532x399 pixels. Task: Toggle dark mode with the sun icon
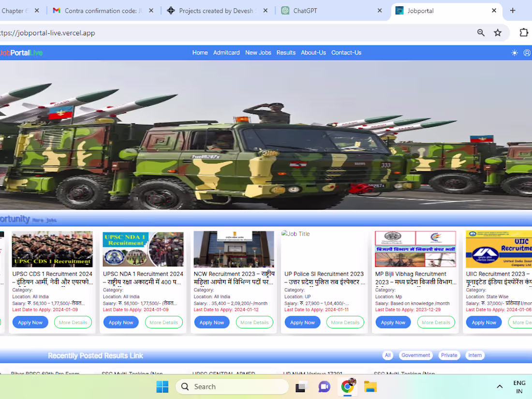515,53
